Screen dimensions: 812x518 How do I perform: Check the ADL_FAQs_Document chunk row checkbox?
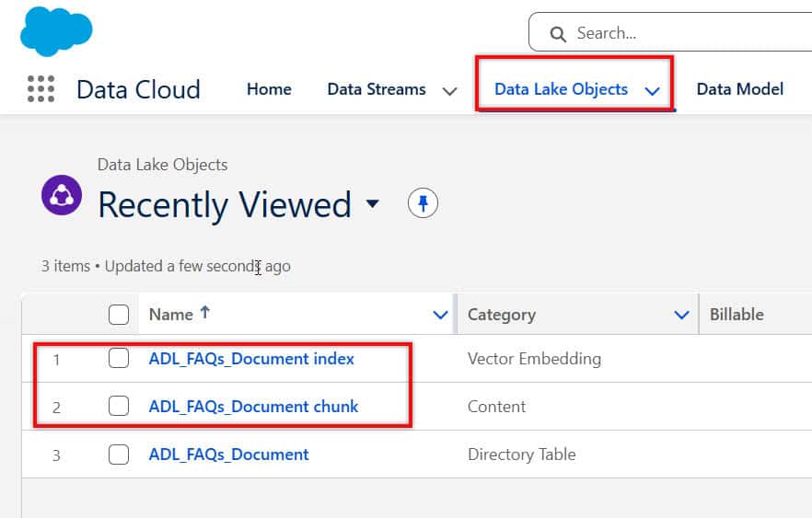[119, 407]
